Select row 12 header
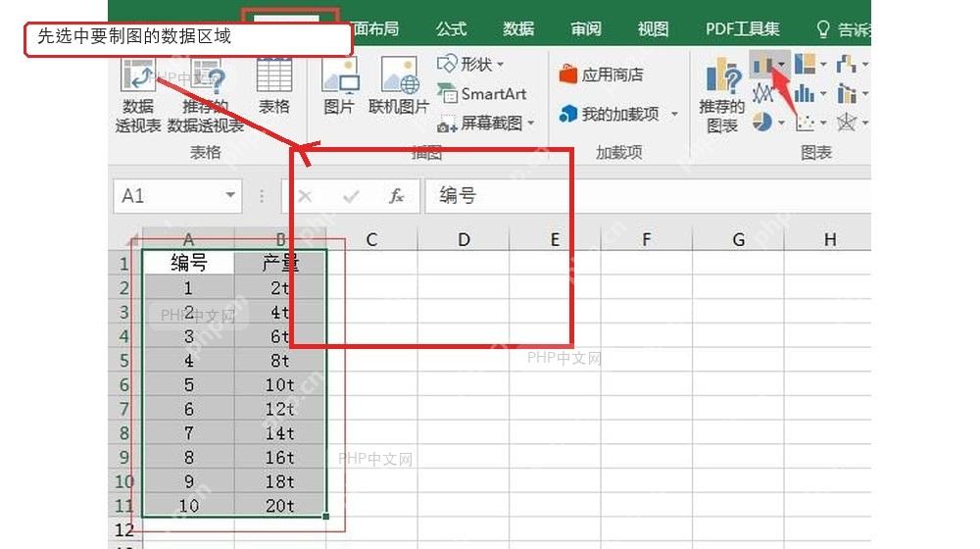 click(x=124, y=530)
